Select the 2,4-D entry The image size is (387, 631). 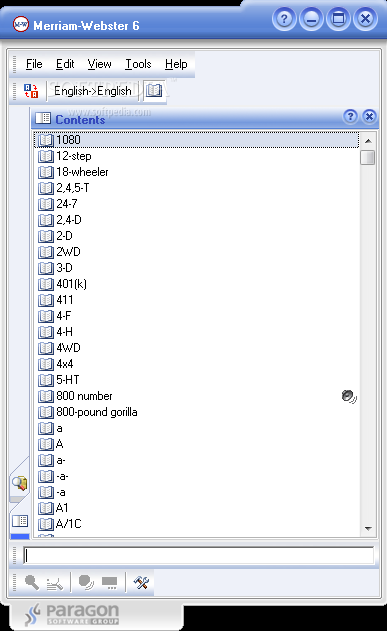tap(197, 220)
